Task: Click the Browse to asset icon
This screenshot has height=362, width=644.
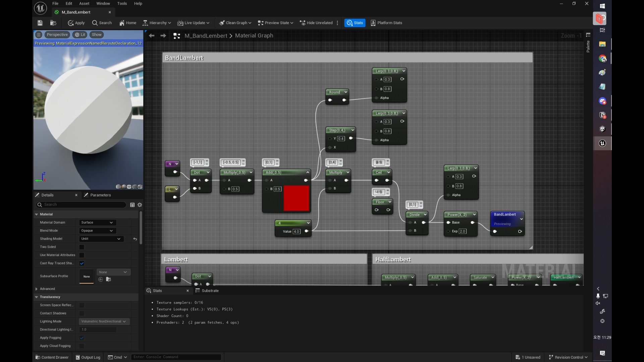Action: click(x=53, y=23)
